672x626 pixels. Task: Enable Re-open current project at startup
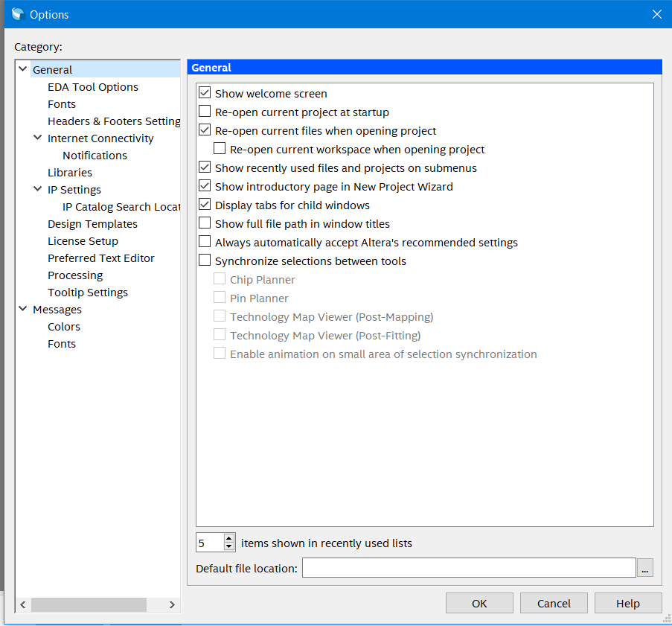tap(205, 111)
